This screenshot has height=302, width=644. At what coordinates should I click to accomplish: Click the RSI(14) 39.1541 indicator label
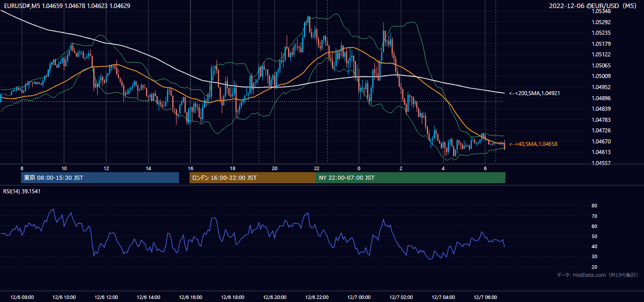point(22,191)
